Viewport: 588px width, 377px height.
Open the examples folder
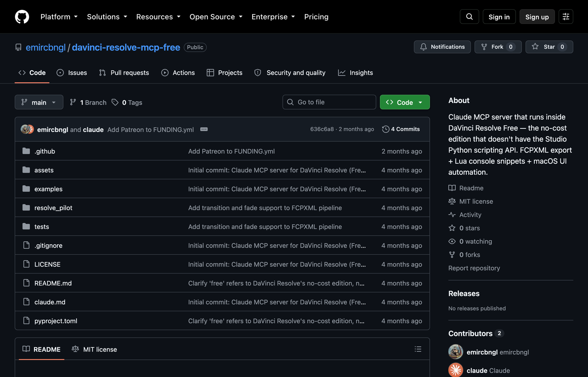tap(48, 189)
